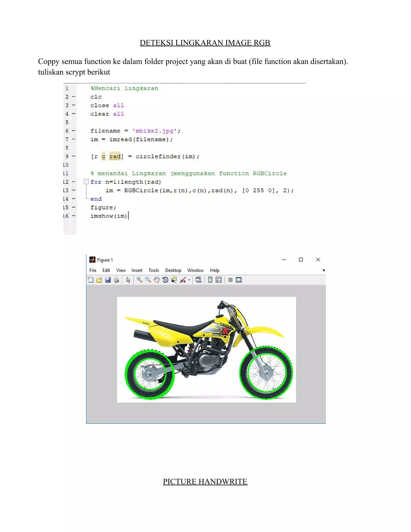Collapse the for loop code fold
Screen dimensions: 411x532
[x=86, y=182]
